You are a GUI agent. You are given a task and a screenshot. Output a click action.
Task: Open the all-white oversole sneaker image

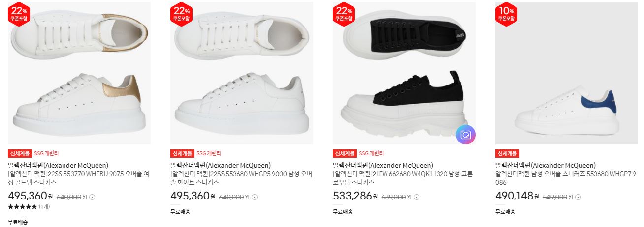coord(242,73)
